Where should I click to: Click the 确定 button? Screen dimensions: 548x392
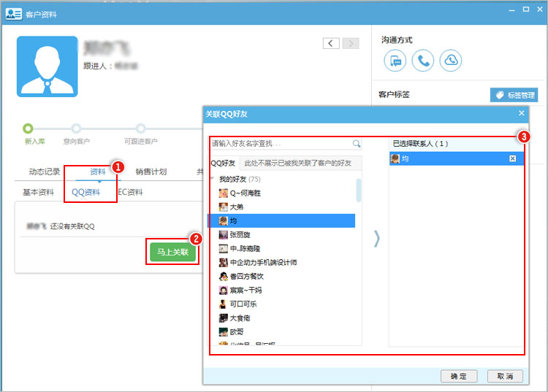pyautogui.click(x=459, y=376)
